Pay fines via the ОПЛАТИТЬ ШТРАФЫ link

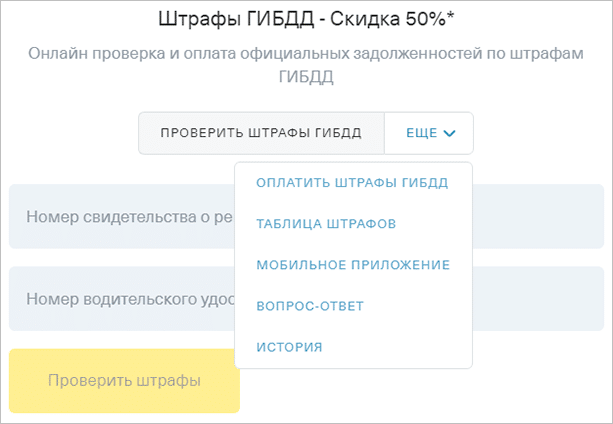352,182
